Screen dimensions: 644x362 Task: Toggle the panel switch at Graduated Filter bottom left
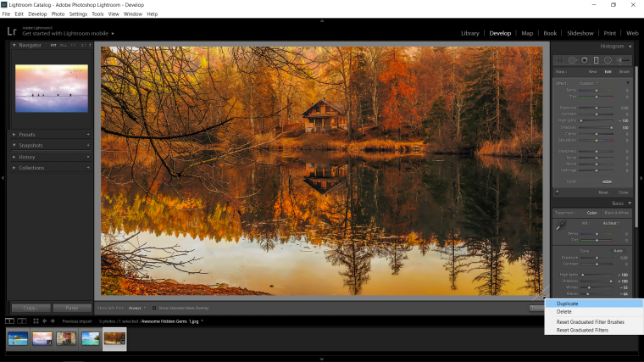(x=558, y=192)
